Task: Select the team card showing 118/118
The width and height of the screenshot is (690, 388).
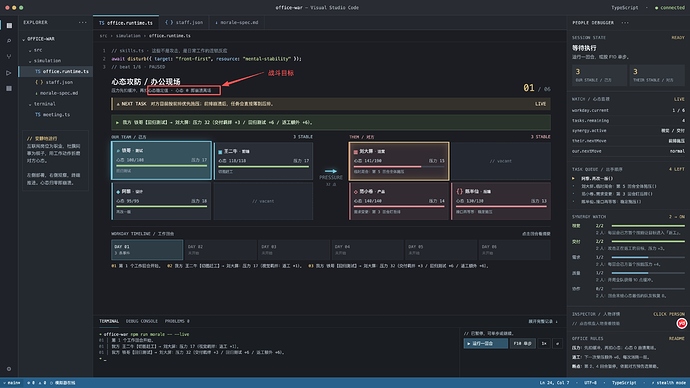Action: click(x=263, y=161)
